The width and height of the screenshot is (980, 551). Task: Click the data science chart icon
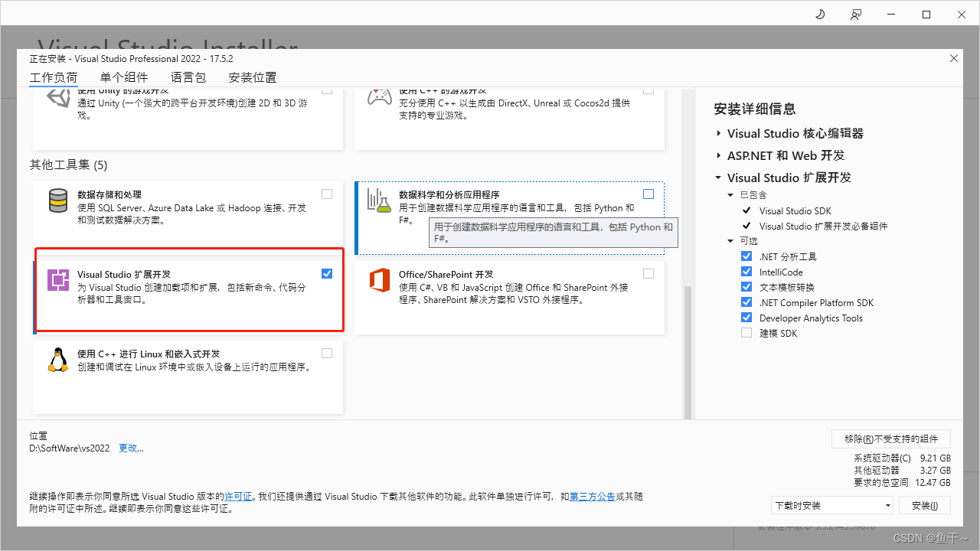[379, 201]
